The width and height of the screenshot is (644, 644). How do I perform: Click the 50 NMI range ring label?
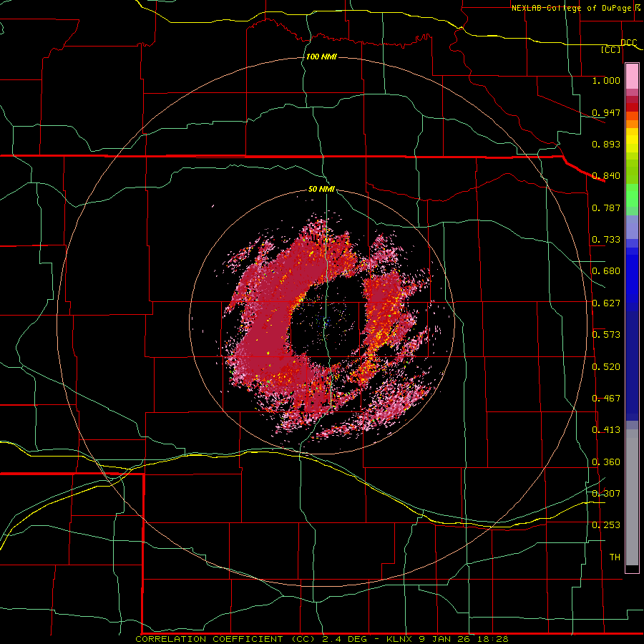[x=321, y=190]
